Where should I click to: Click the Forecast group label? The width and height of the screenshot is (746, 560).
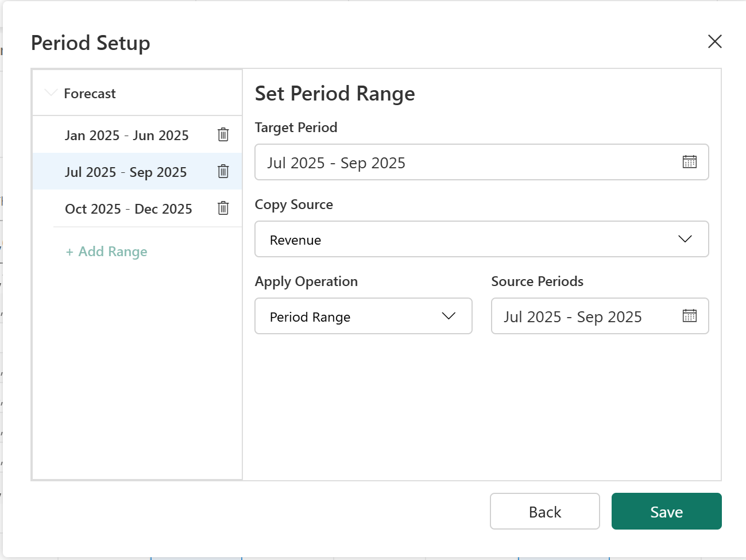(90, 94)
